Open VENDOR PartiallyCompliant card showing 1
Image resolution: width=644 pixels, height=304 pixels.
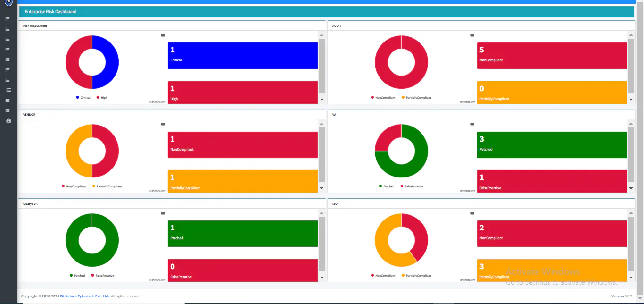(x=243, y=181)
